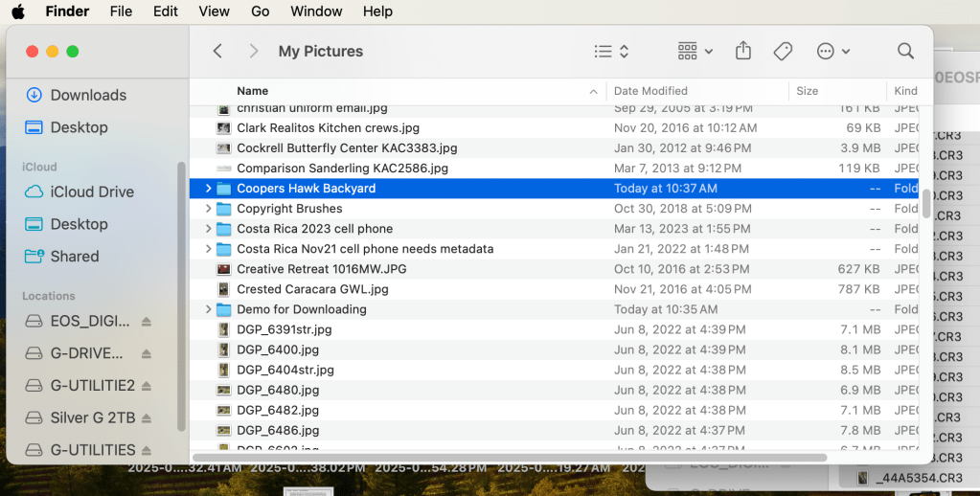Expand the Coopers Hawk Backyard folder
This screenshot has height=496, width=980.
208,189
